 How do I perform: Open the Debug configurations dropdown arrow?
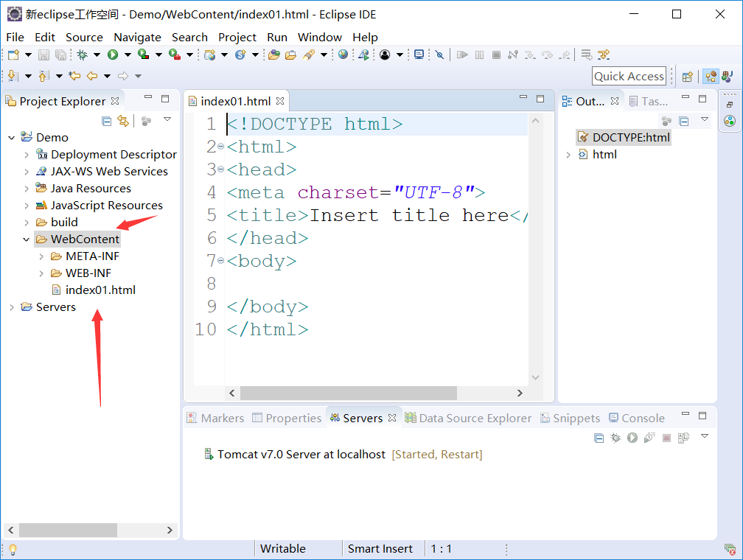pos(97,55)
